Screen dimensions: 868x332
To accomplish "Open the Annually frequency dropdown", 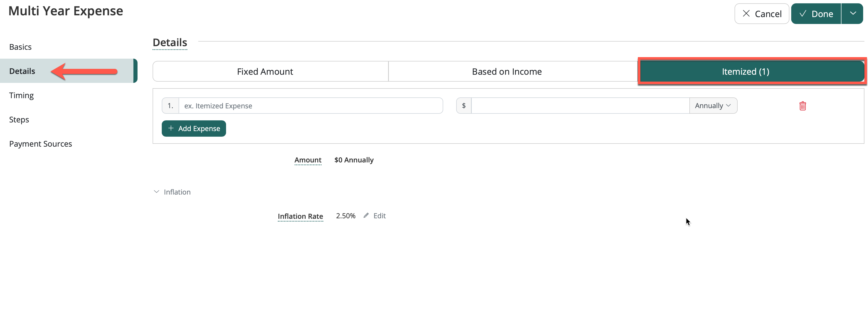I will point(713,106).
